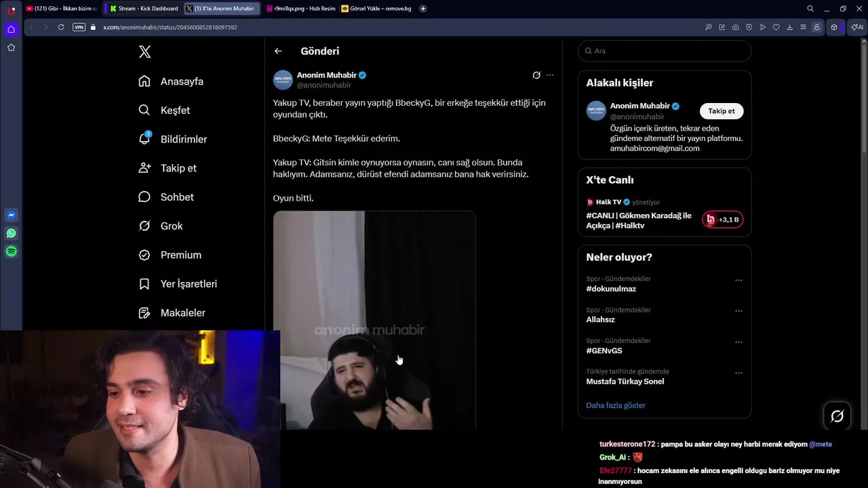The height and width of the screenshot is (488, 868).
Task: Open the zoom magnifier icon in browser toolbar
Action: [709, 27]
